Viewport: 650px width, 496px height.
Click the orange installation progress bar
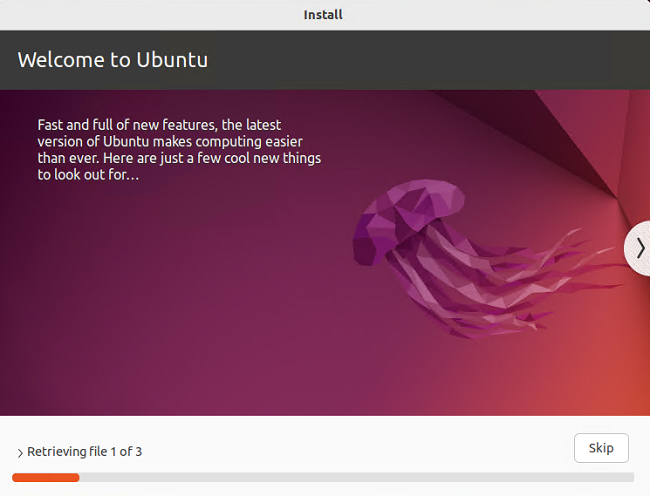pyautogui.click(x=323, y=477)
